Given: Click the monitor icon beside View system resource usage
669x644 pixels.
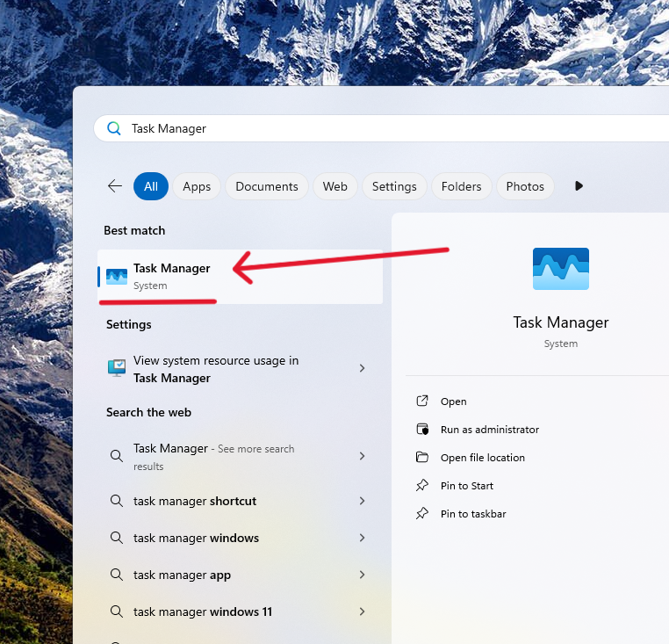Looking at the screenshot, I should (x=117, y=368).
